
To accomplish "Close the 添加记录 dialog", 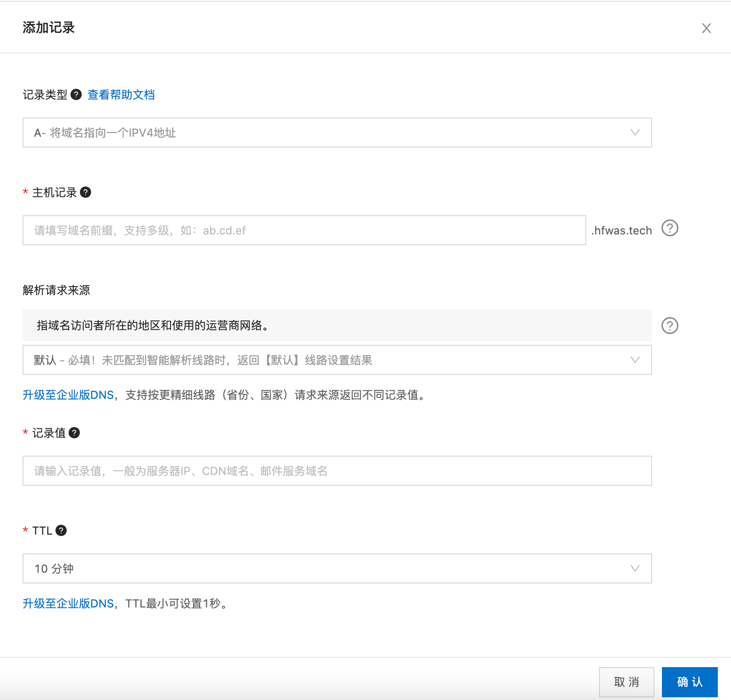I will [707, 28].
